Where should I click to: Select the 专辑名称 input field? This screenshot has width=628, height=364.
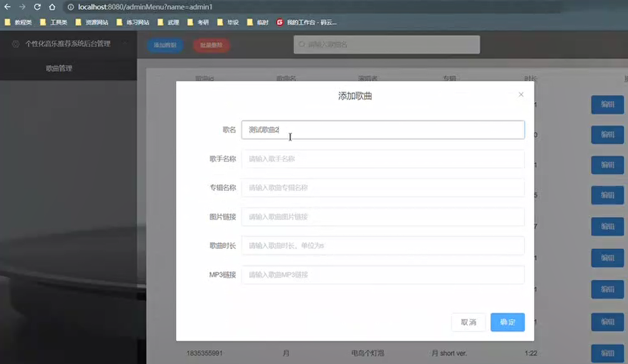[383, 188]
